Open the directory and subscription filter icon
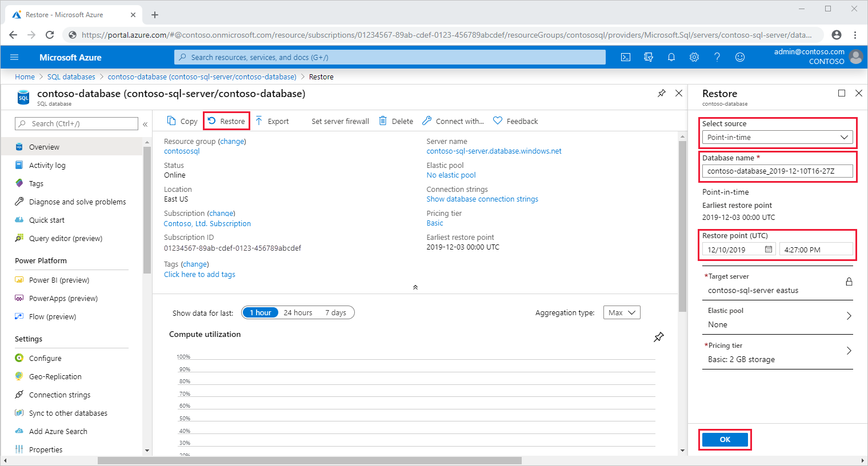The height and width of the screenshot is (466, 868). pos(649,57)
